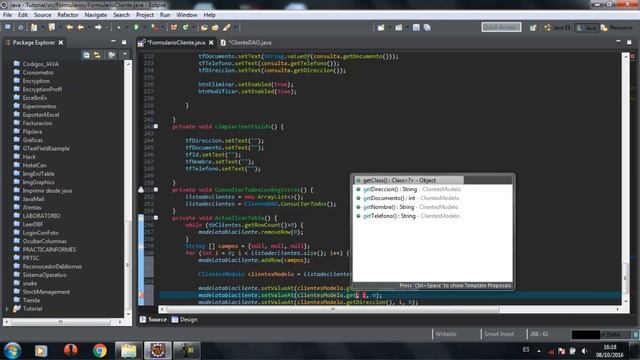Minimize the editor area
The height and width of the screenshot is (360, 640).
click(618, 42)
